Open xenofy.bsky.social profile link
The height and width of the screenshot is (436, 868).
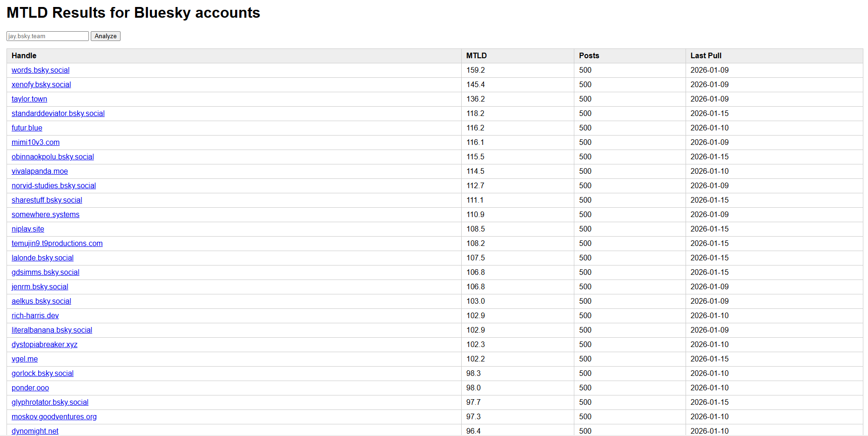click(41, 85)
